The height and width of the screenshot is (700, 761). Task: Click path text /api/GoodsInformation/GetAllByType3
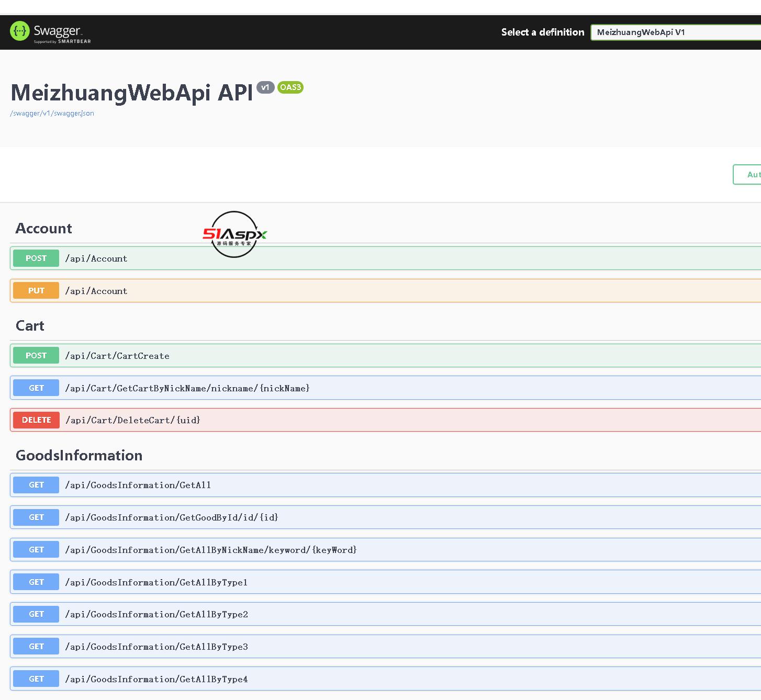click(x=156, y=647)
